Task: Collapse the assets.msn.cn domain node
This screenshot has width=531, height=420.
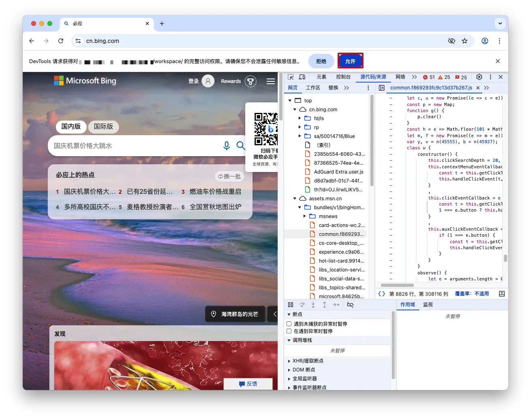Action: pyautogui.click(x=295, y=199)
